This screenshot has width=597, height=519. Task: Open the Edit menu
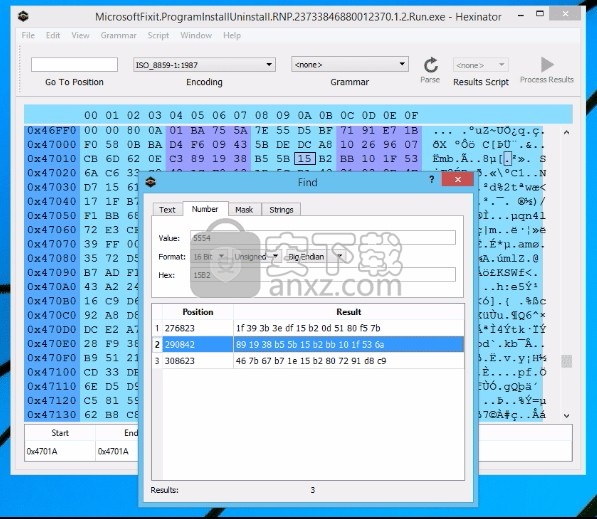[x=53, y=35]
